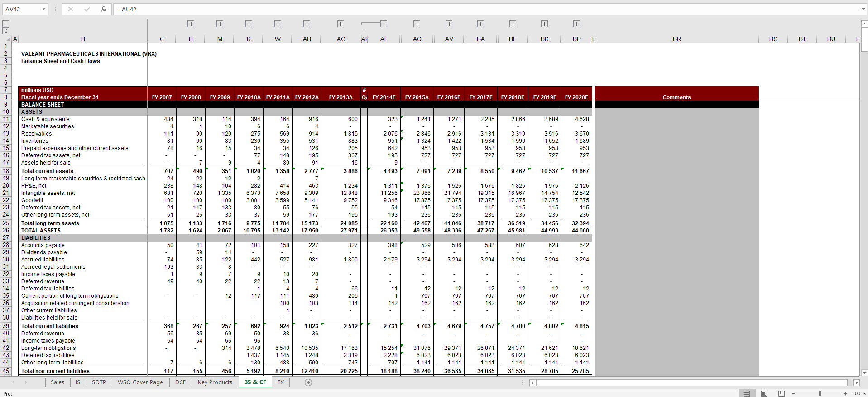Switch to the FX sheet tab

[x=281, y=382]
